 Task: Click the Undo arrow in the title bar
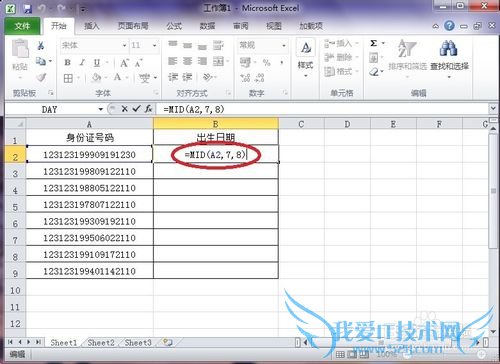pos(42,9)
